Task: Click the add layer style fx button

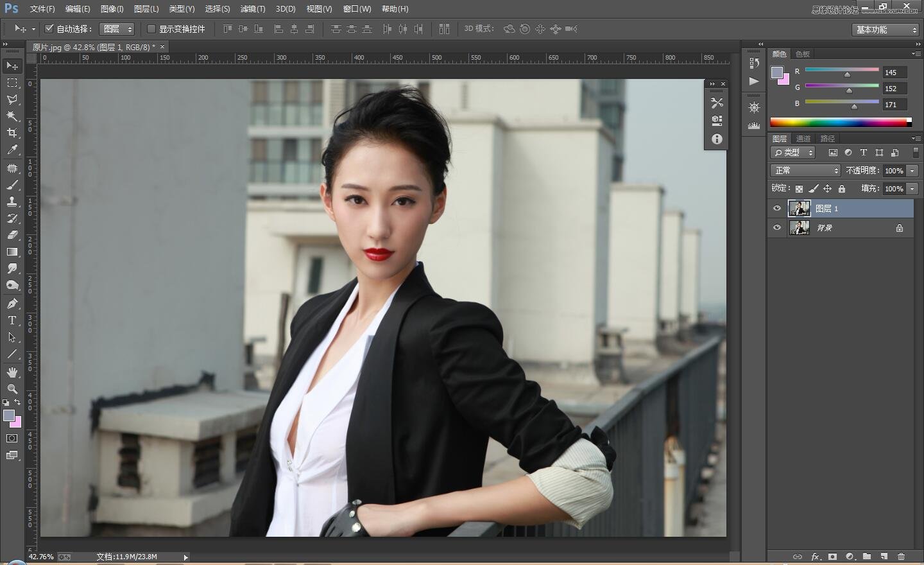Action: point(815,557)
